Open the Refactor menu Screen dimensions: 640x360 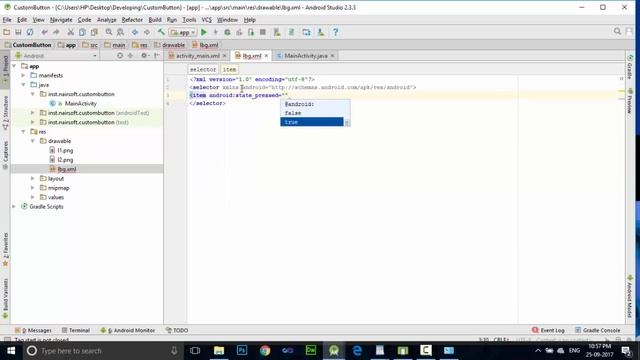click(x=132, y=20)
